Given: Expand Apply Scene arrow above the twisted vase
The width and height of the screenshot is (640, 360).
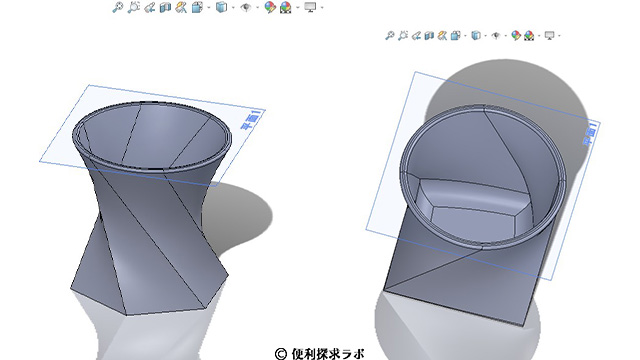Looking at the screenshot, I should pyautogui.click(x=298, y=7).
